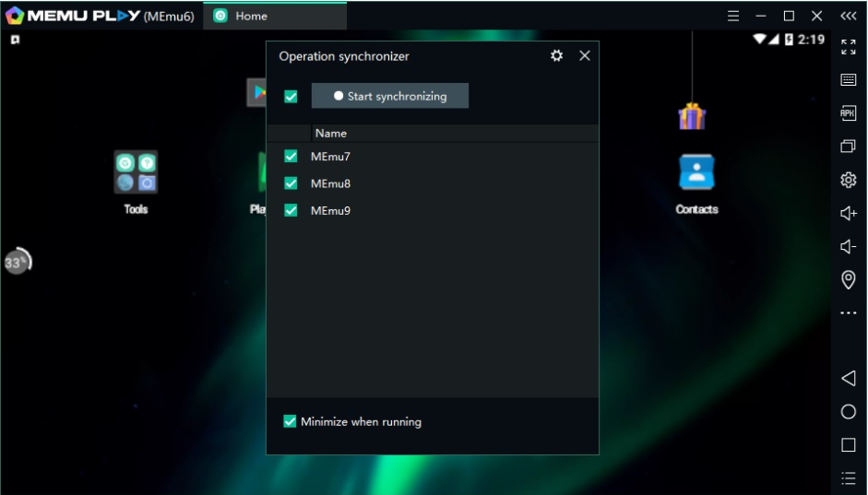The image size is (868, 495).
Task: Close the Operation synchronizer dialog
Action: pyautogui.click(x=585, y=56)
